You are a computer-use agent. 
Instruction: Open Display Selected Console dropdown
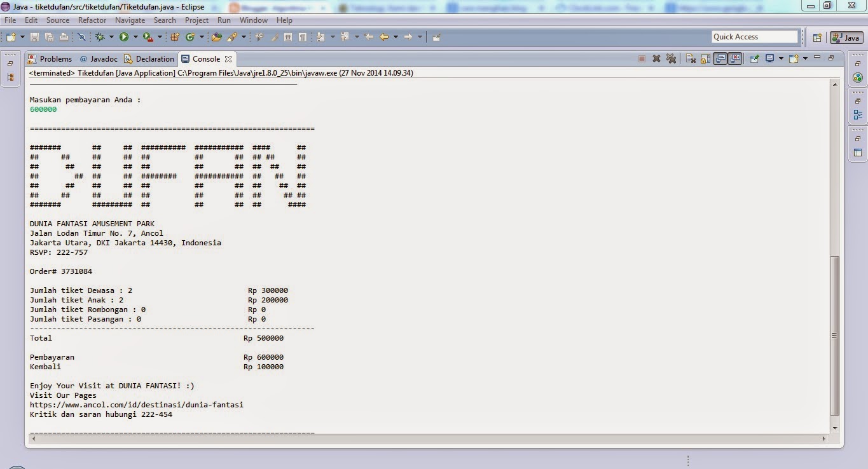point(780,58)
